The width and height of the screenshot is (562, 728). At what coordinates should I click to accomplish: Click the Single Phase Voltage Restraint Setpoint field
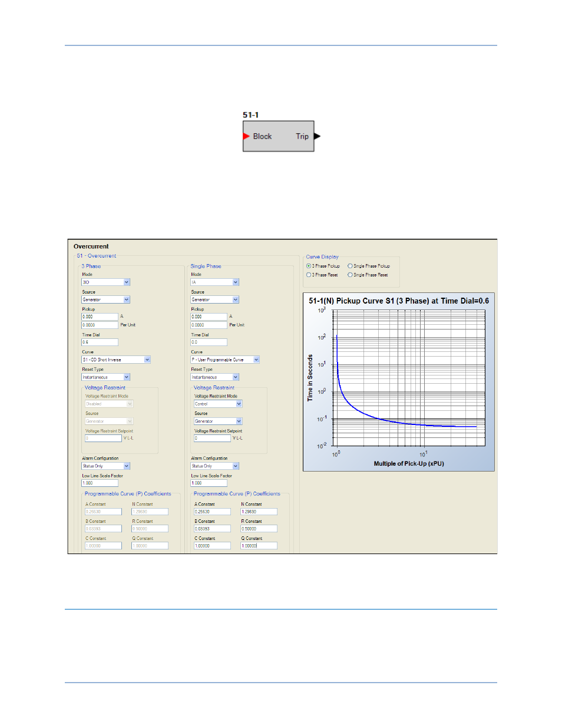212,439
